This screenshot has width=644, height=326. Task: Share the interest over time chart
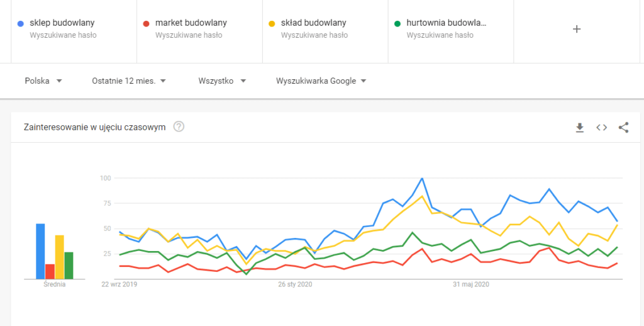click(x=623, y=128)
